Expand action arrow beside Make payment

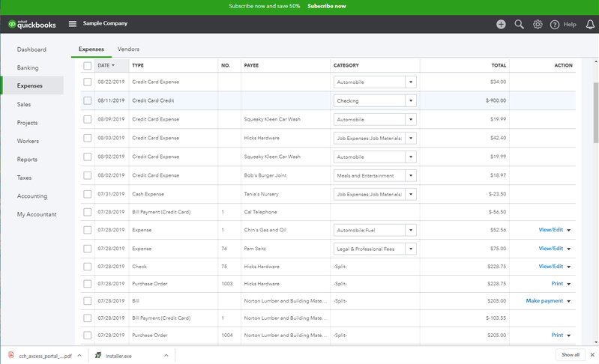[x=569, y=301]
